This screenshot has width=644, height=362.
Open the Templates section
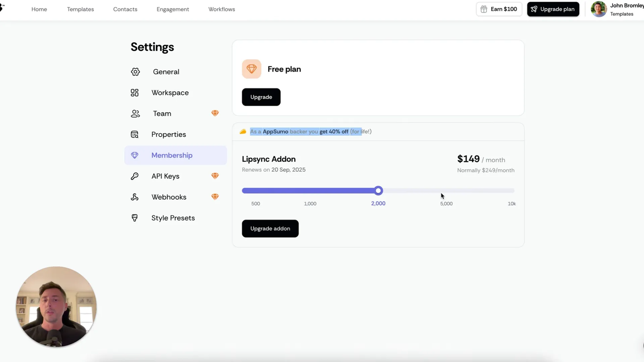click(x=80, y=9)
